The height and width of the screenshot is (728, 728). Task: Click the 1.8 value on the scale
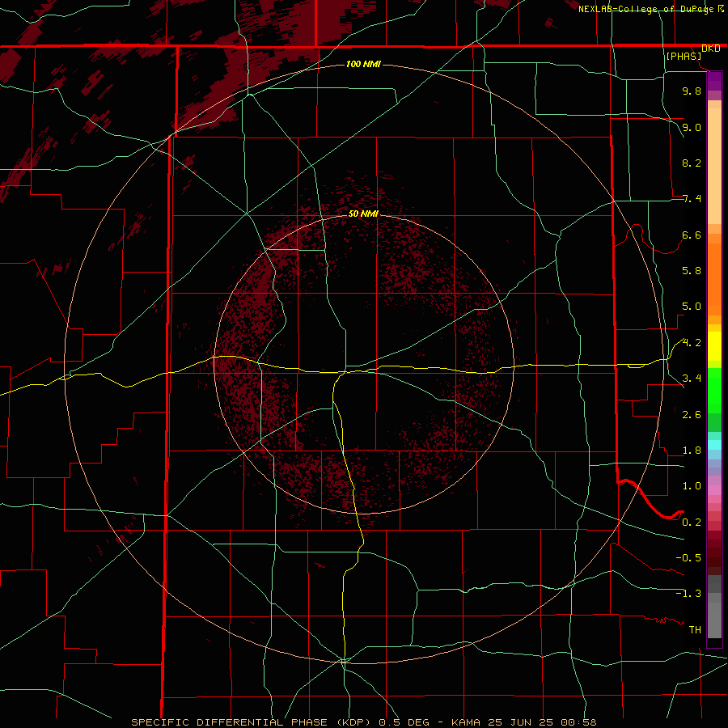692,451
